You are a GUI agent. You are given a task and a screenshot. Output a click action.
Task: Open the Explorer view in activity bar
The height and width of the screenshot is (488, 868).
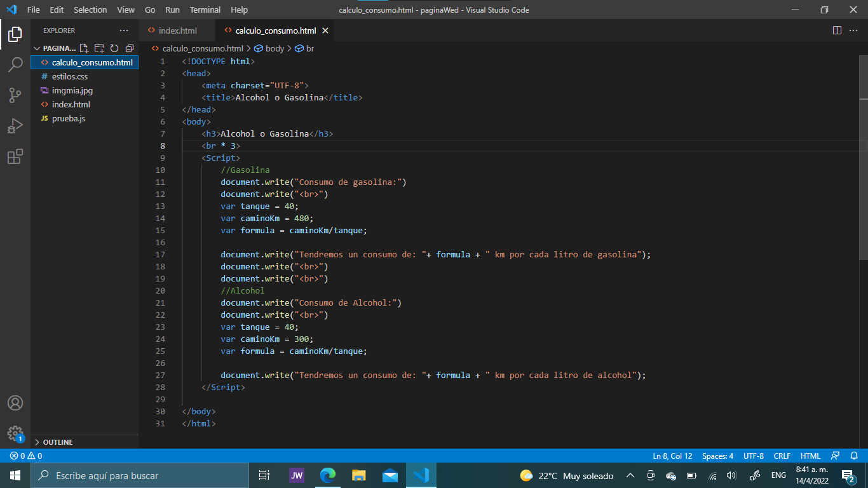15,34
